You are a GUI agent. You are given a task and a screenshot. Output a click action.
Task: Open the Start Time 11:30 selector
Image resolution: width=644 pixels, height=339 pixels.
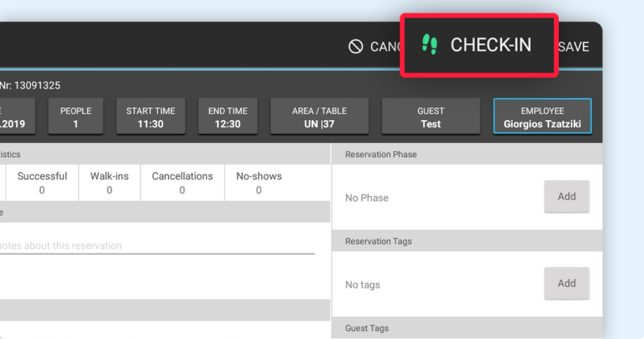(150, 117)
